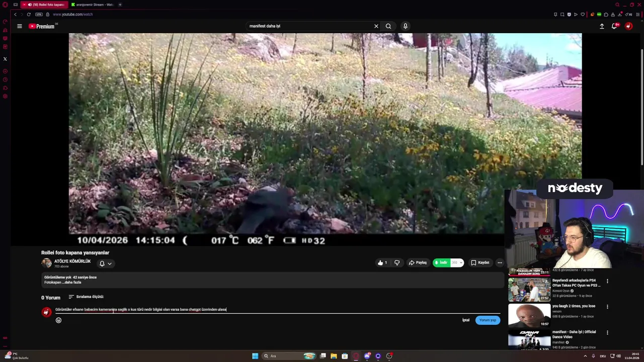The height and width of the screenshot is (362, 644).
Task: Search tabs with the title bar magnifier
Action: [617, 5]
